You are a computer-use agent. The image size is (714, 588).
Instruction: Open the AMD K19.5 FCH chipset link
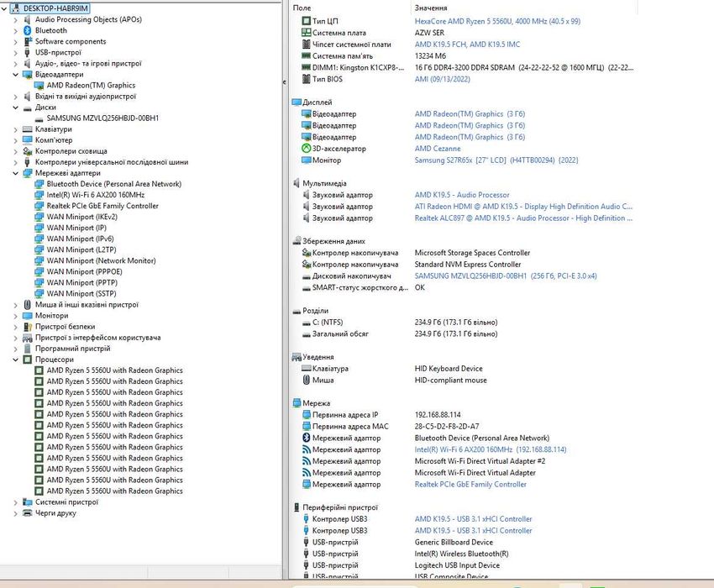point(467,45)
